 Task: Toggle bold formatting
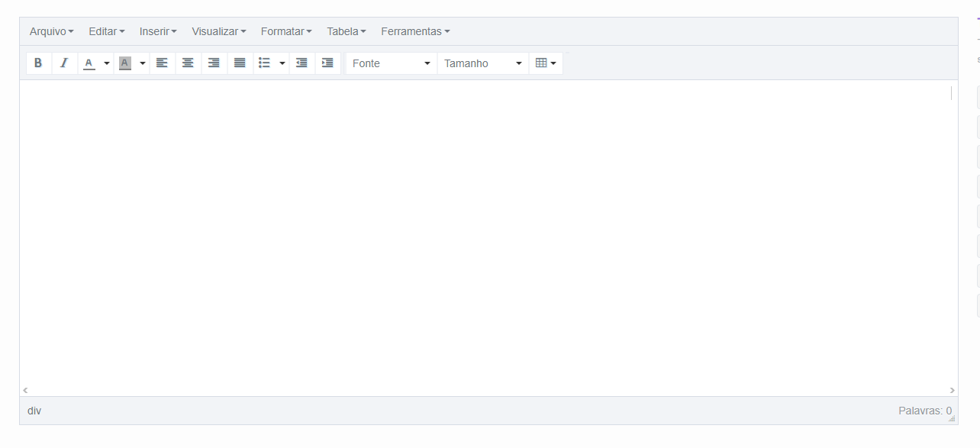tap(38, 63)
